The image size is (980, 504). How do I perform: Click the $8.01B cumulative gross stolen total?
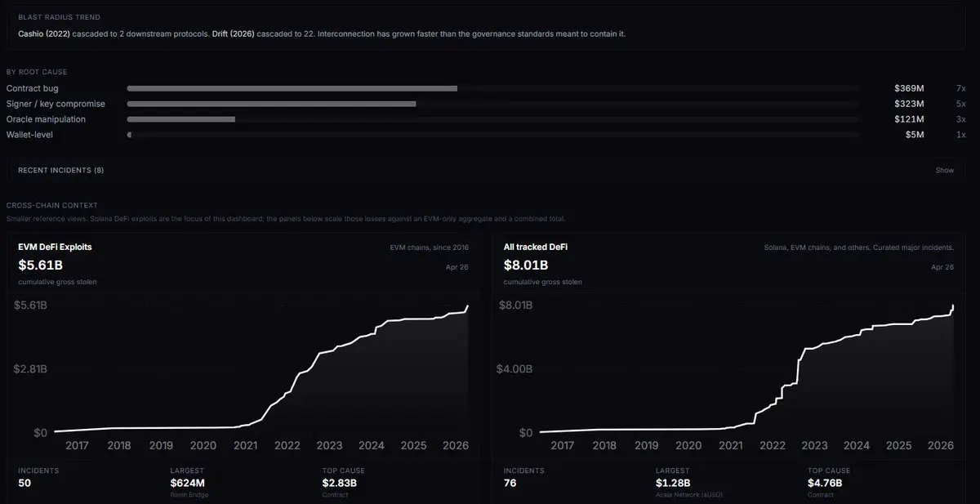[x=526, y=265]
